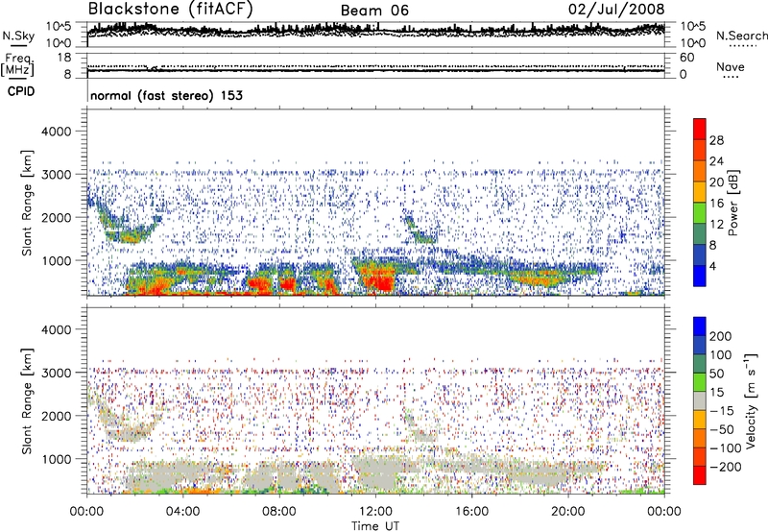This screenshot has width=768, height=532.
Task: Click the 'Blackstone (fitACF)' title text
Action: 170,9
